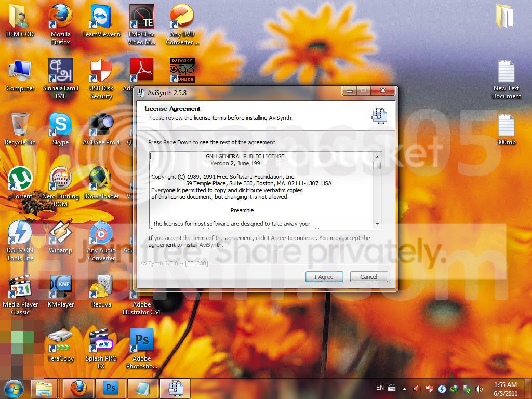The width and height of the screenshot is (532, 399).
Task: Launch TeraCopy desktop shortcut
Action: (60, 345)
